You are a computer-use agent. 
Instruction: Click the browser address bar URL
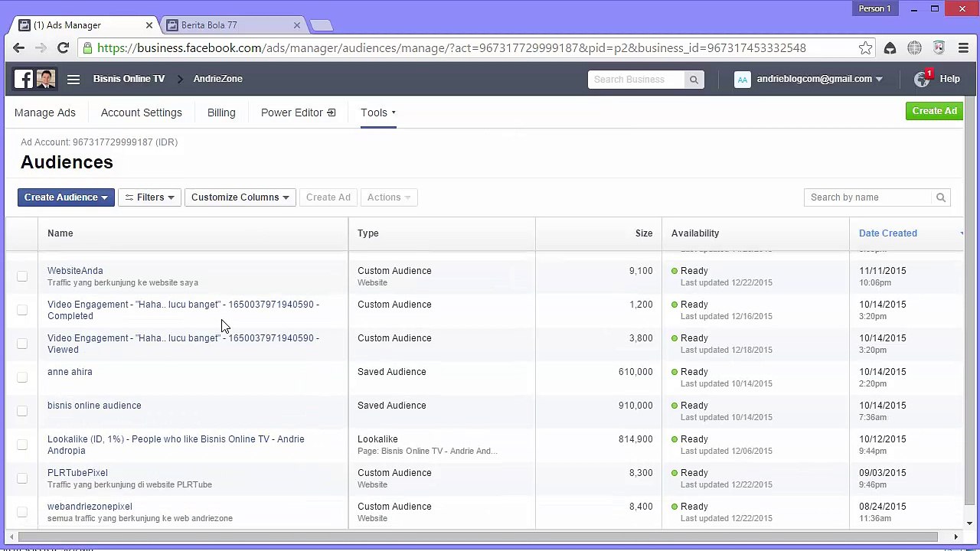[452, 48]
